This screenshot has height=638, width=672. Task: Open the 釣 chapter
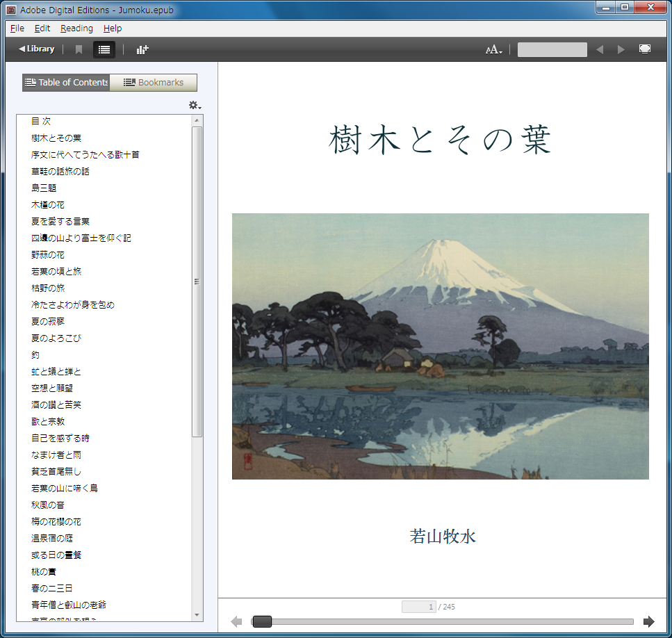pos(35,355)
